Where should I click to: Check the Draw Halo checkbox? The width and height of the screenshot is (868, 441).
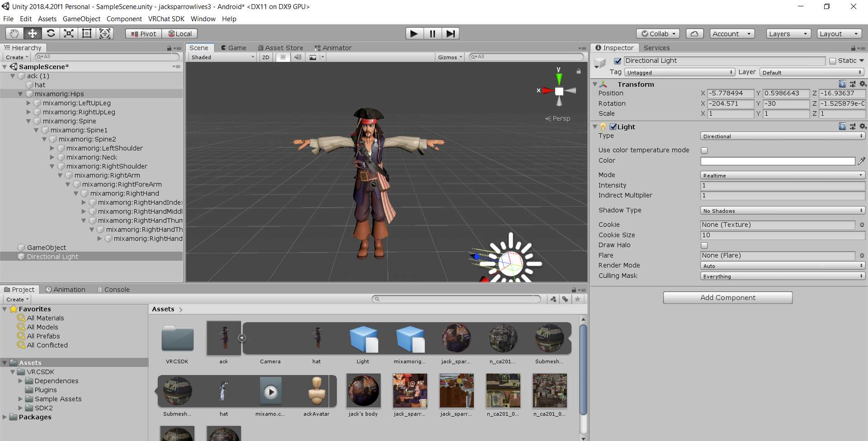tap(704, 245)
